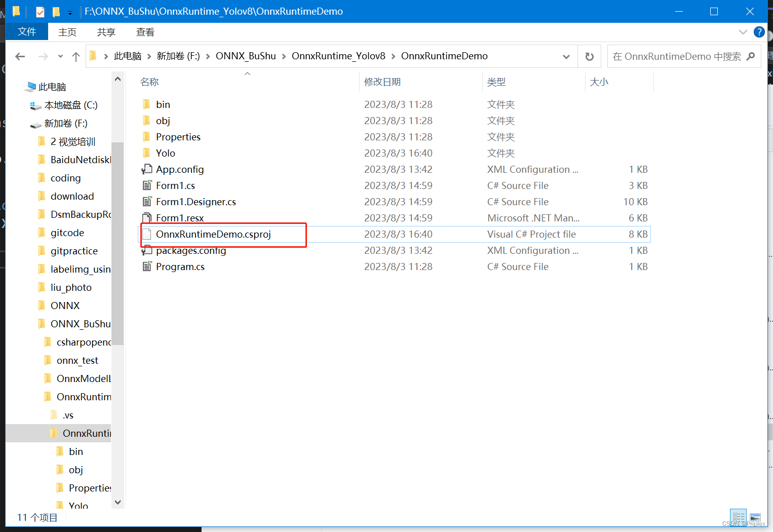Click the search magnifier icon

pyautogui.click(x=751, y=56)
